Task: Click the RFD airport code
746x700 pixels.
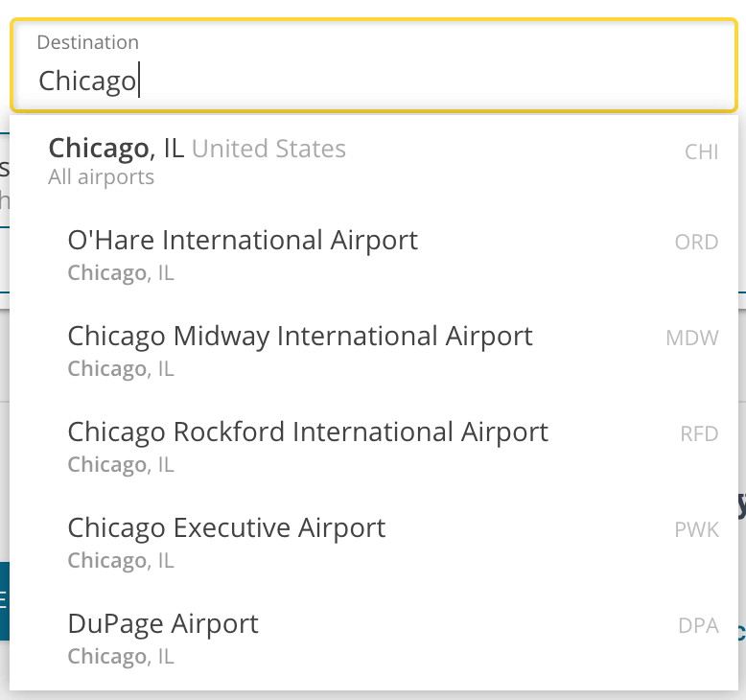Action: [699, 434]
